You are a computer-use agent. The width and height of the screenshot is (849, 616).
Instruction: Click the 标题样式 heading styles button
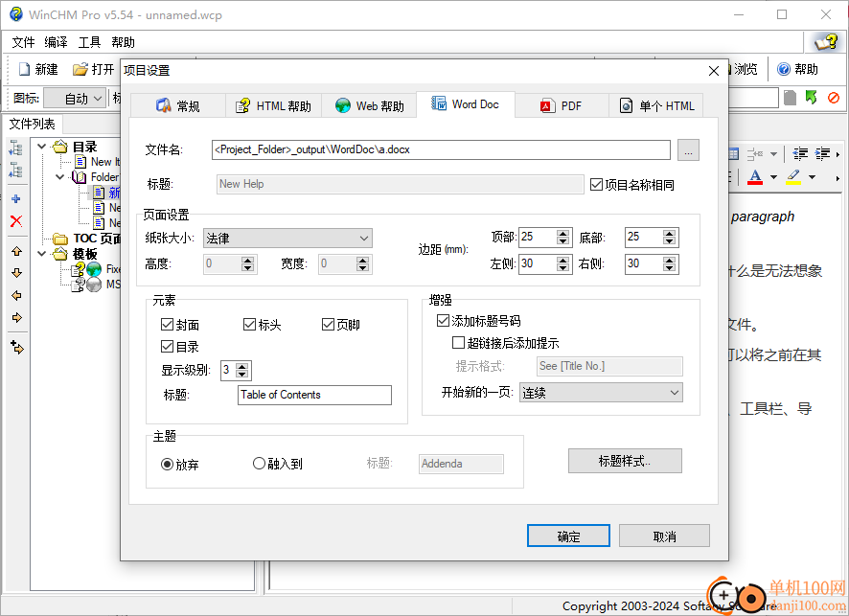625,461
